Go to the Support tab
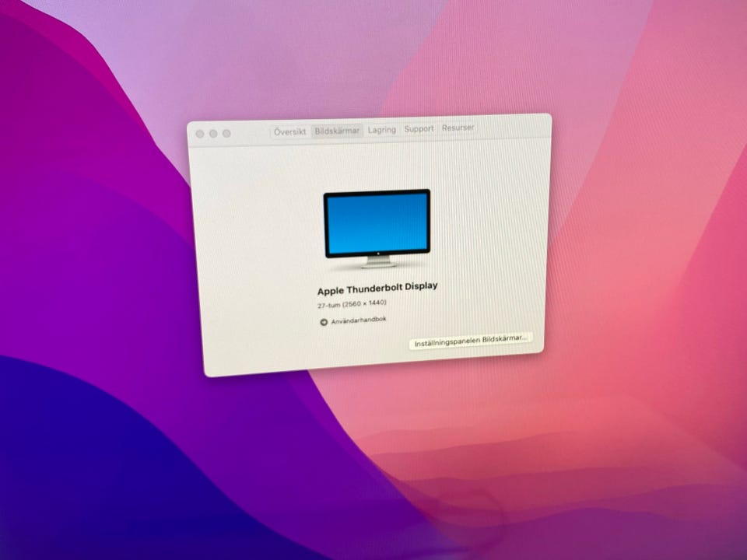Screen dimensions: 747x560 pos(419,128)
